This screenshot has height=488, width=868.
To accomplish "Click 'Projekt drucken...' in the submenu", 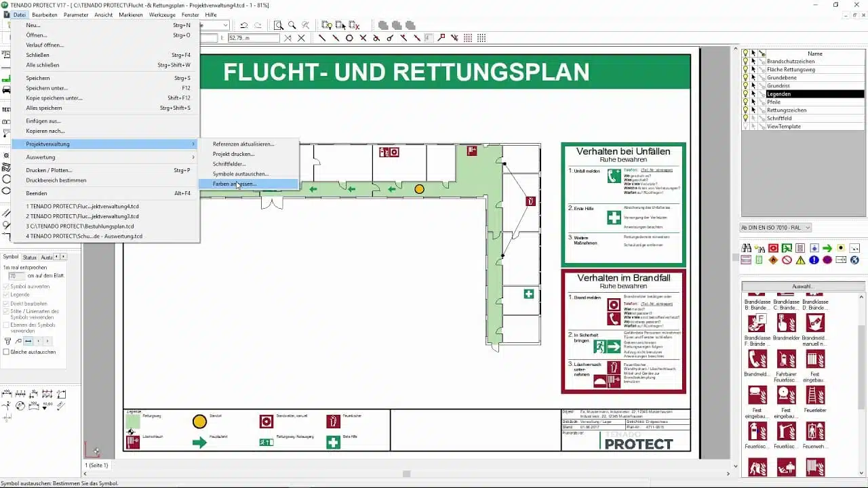I will click(x=234, y=154).
